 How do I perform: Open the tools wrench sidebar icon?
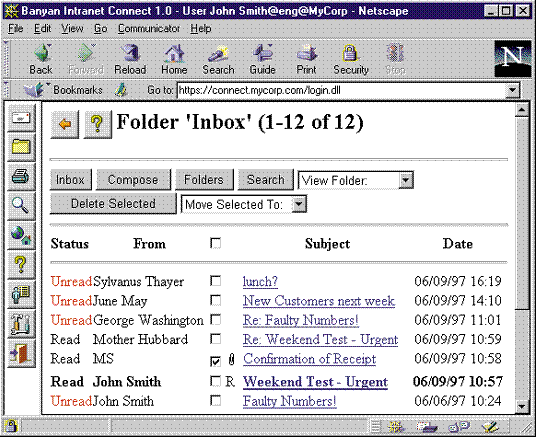(x=21, y=324)
